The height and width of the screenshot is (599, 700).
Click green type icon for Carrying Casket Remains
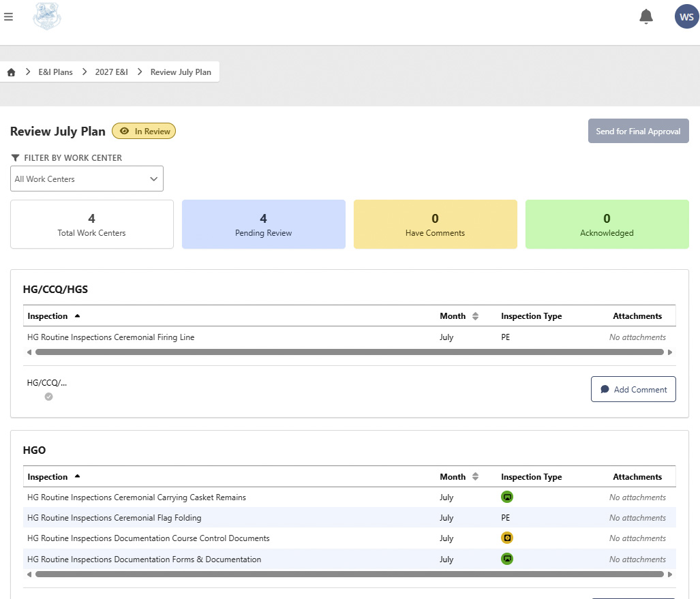click(507, 497)
